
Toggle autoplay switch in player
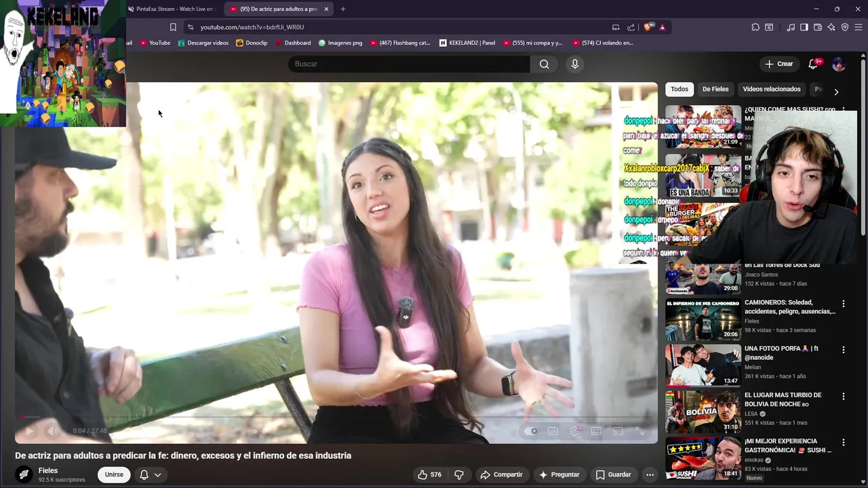tap(531, 431)
